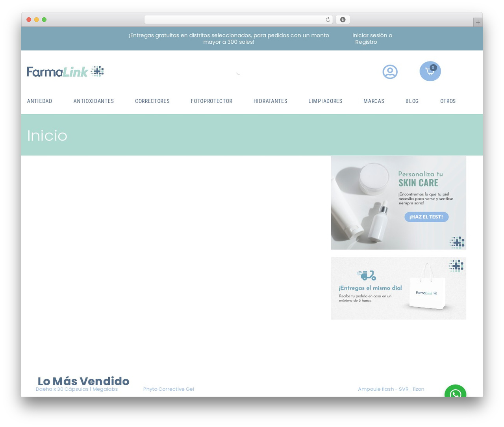Open the MARCAS menu

374,101
